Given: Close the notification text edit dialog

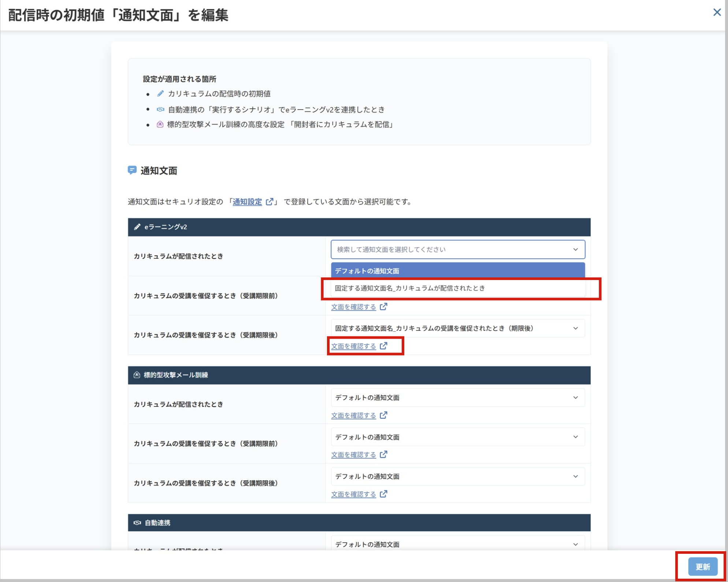Looking at the screenshot, I should tap(717, 12).
